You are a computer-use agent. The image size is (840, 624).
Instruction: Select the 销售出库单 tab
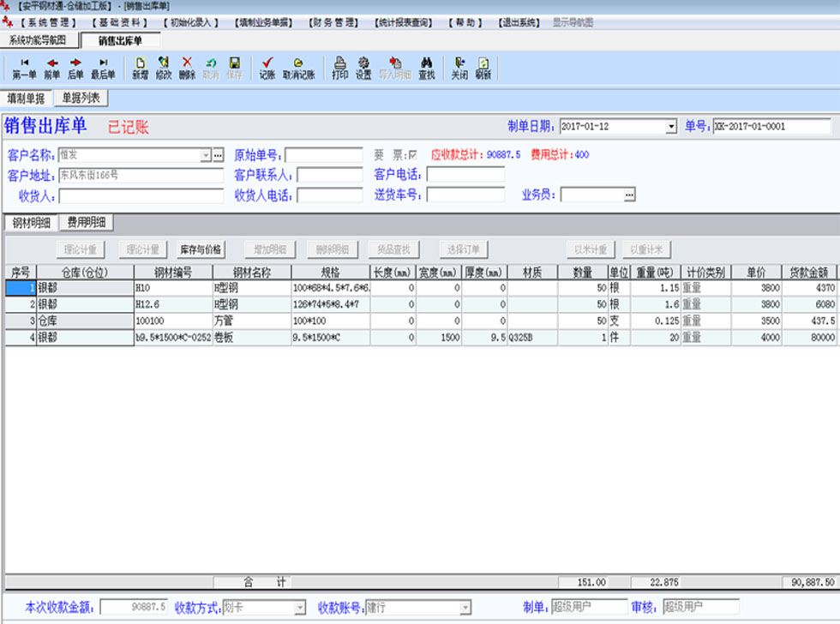tap(120, 40)
